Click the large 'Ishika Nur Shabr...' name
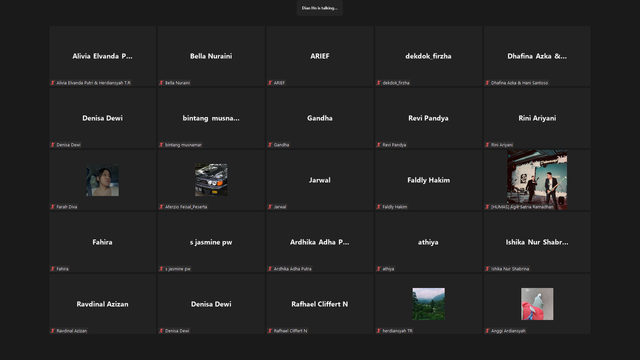Screen dimensions: 640x360 point(537,242)
